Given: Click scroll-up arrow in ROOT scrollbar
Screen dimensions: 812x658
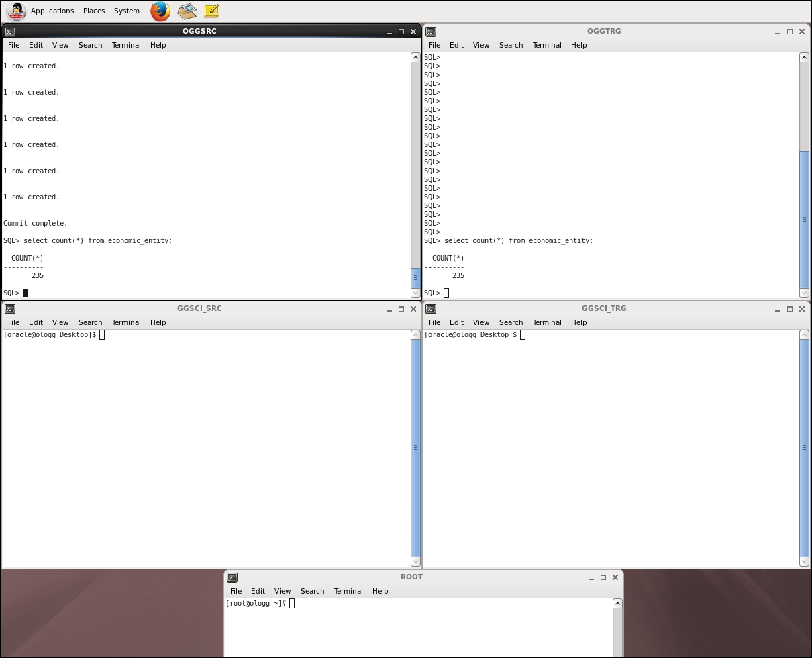Looking at the screenshot, I should coord(617,604).
